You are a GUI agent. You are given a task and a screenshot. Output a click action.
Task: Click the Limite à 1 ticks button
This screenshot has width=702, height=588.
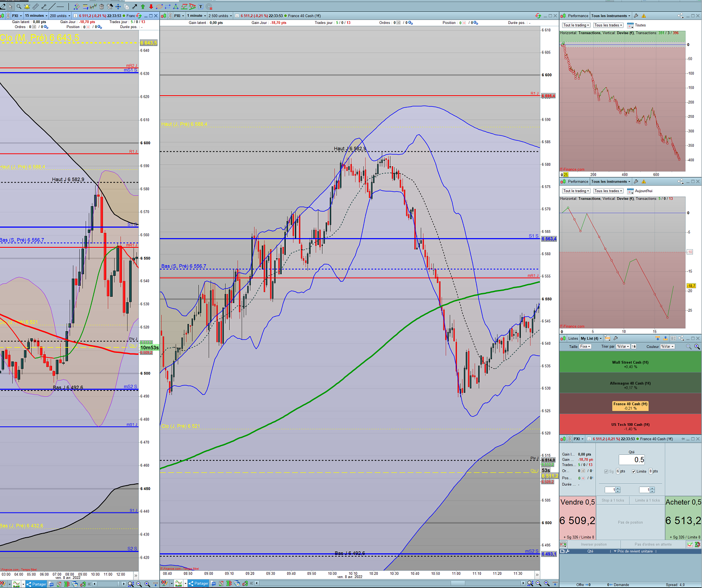[x=647, y=501]
